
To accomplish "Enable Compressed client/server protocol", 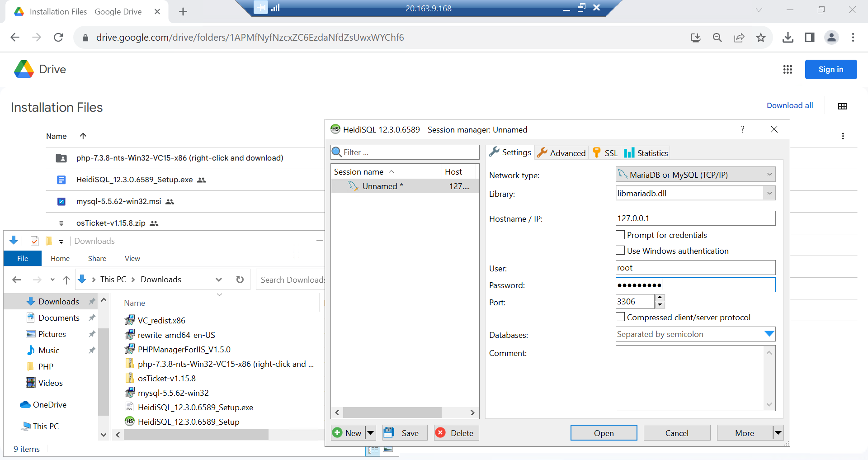I will click(620, 317).
